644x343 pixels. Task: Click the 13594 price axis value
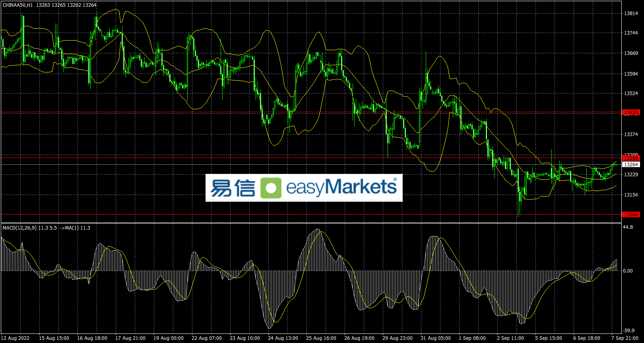[x=631, y=74]
